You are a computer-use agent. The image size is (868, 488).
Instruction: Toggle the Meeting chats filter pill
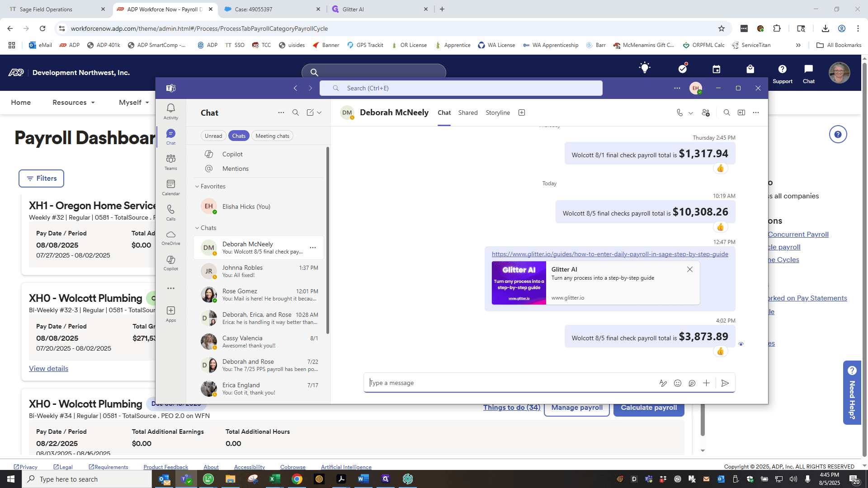tap(272, 136)
